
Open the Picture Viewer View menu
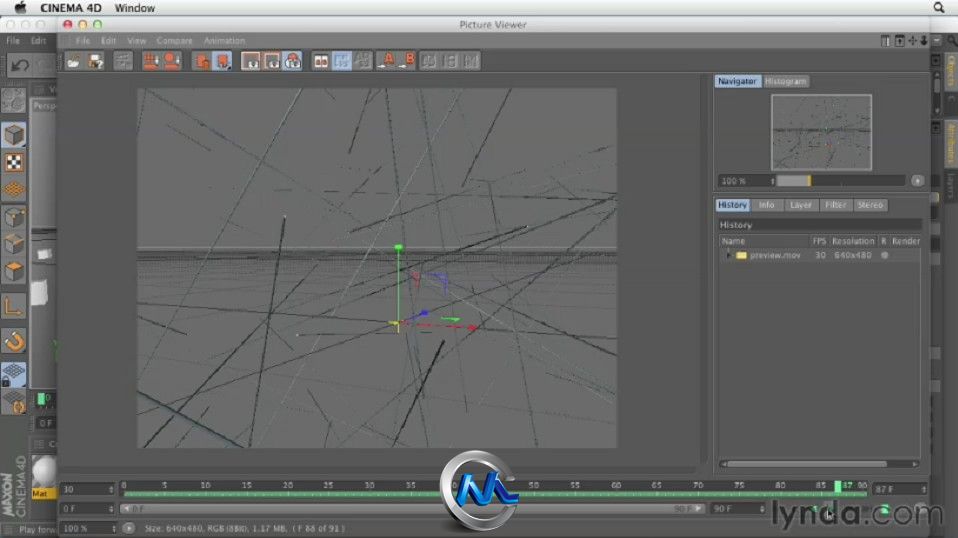136,41
